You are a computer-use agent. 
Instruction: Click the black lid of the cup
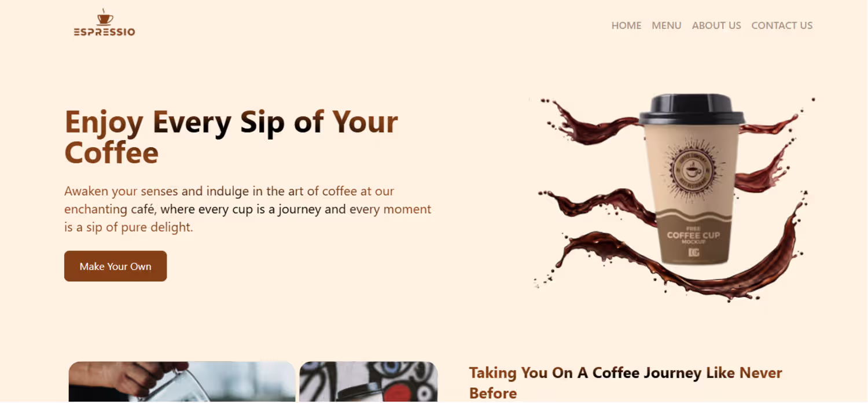692,109
